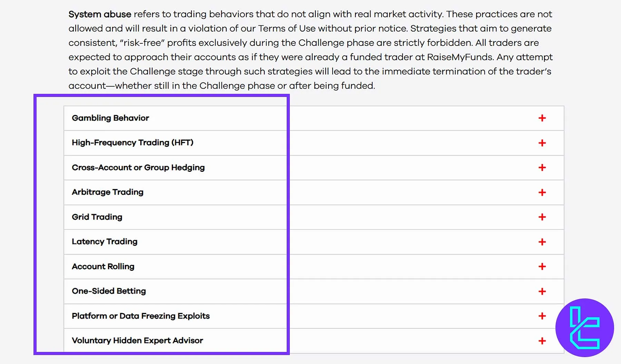Viewport: 621px width, 364px height.
Task: Expand Voluntary Hidden Expert Advisor title
Action: pyautogui.click(x=137, y=341)
